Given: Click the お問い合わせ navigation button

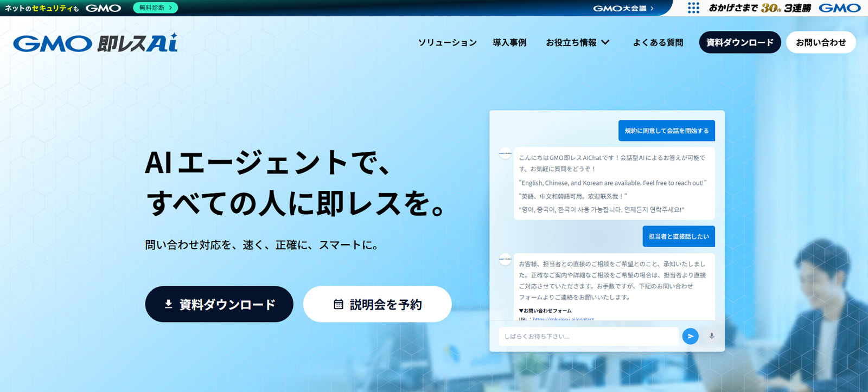Looking at the screenshot, I should [821, 42].
